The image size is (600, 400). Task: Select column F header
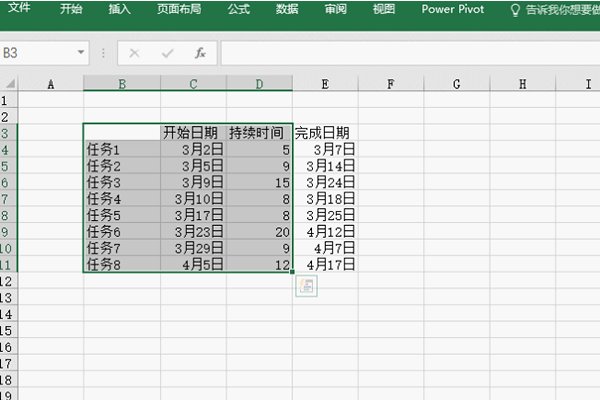[x=391, y=84]
